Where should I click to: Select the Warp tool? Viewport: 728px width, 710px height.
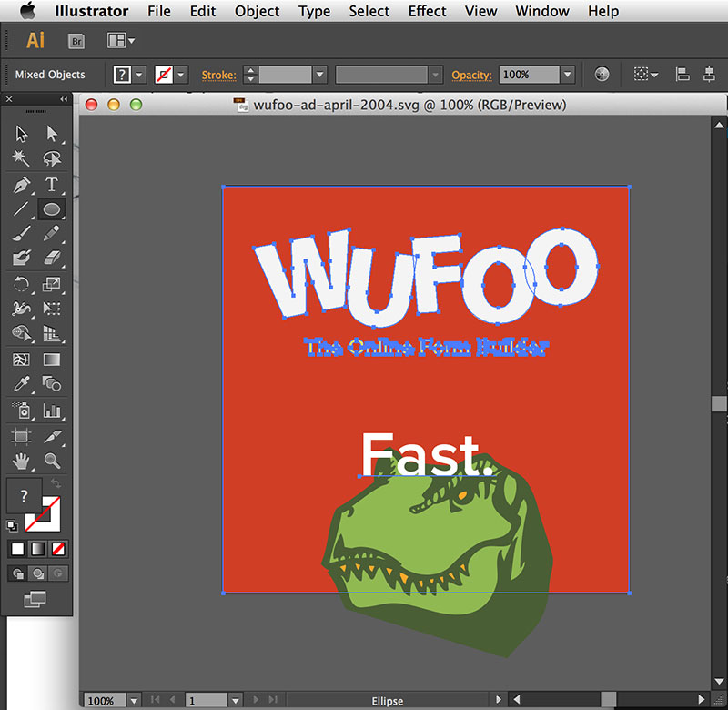point(21,309)
